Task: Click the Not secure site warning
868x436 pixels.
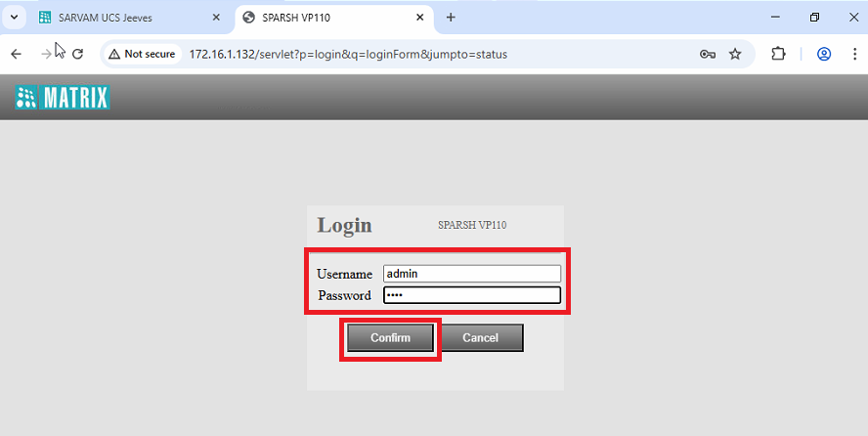Action: click(143, 54)
